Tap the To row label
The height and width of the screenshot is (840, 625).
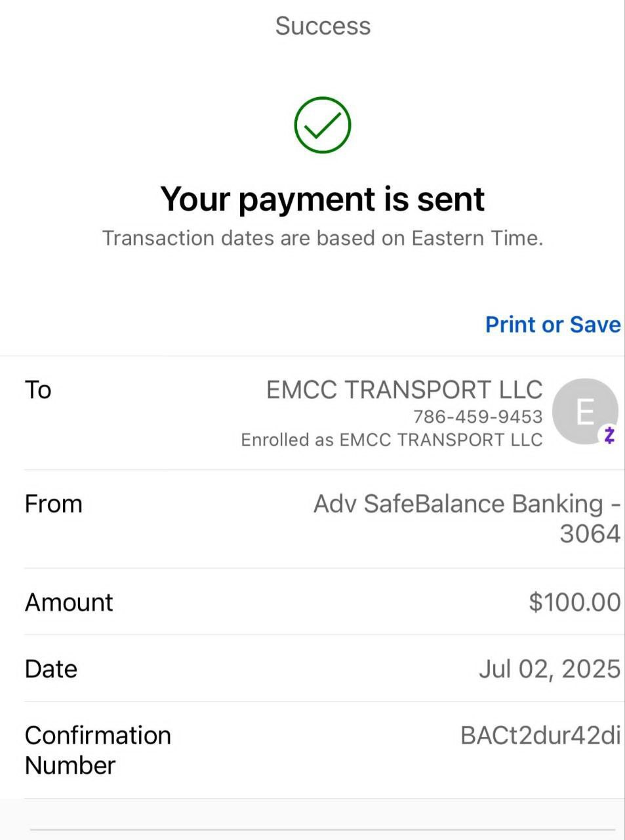coord(38,390)
